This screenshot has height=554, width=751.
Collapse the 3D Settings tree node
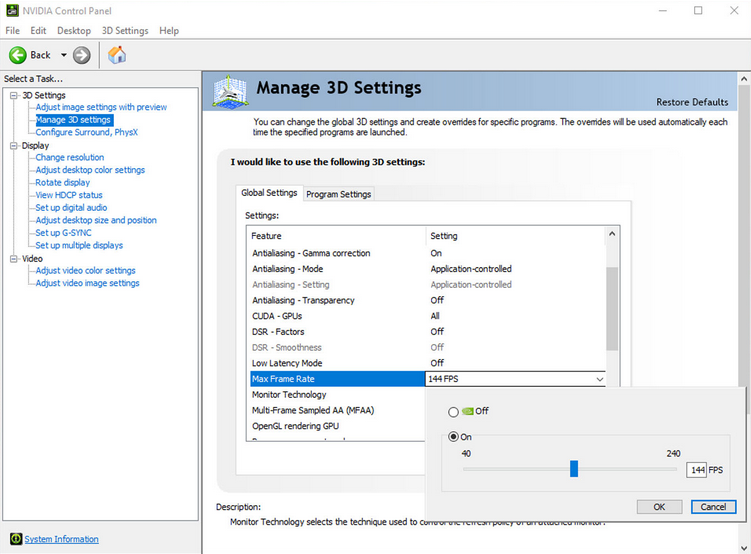click(14, 95)
